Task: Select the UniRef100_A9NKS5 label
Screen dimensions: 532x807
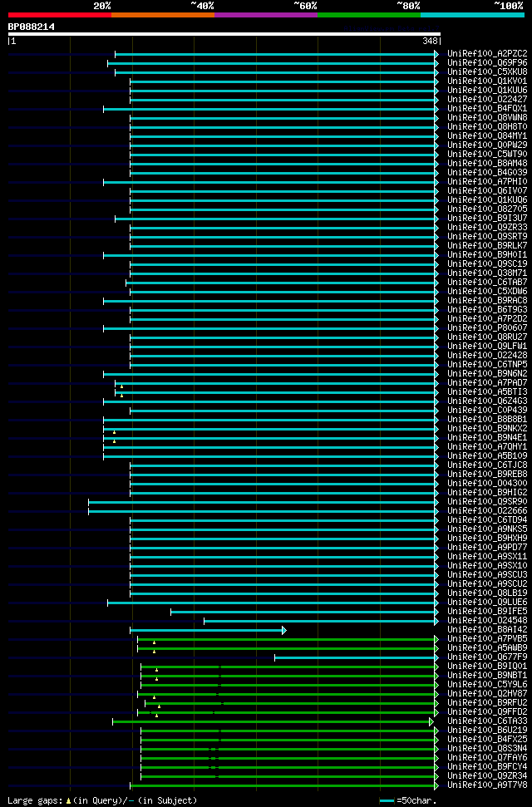Action: coord(487,529)
